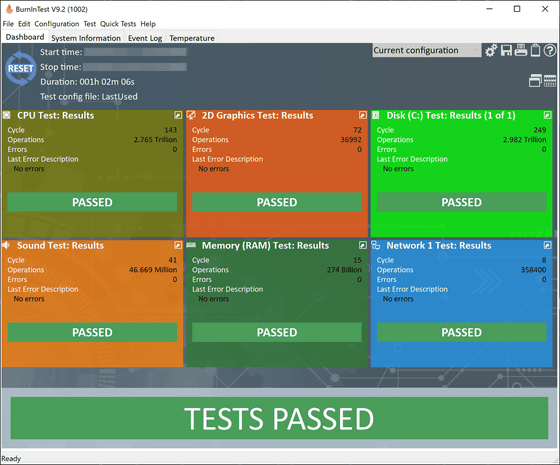Switch to the System Information tab
Viewport: 560px width, 465px height.
tap(86, 38)
